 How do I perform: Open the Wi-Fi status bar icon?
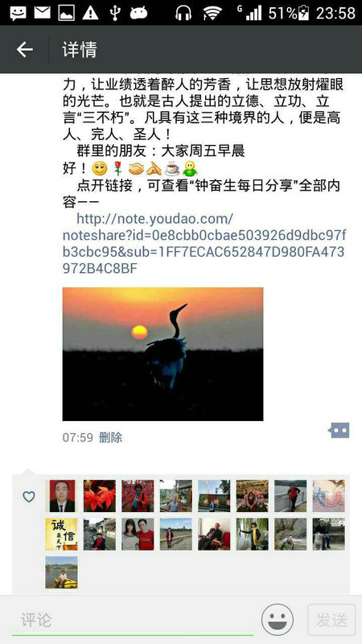[x=212, y=13]
